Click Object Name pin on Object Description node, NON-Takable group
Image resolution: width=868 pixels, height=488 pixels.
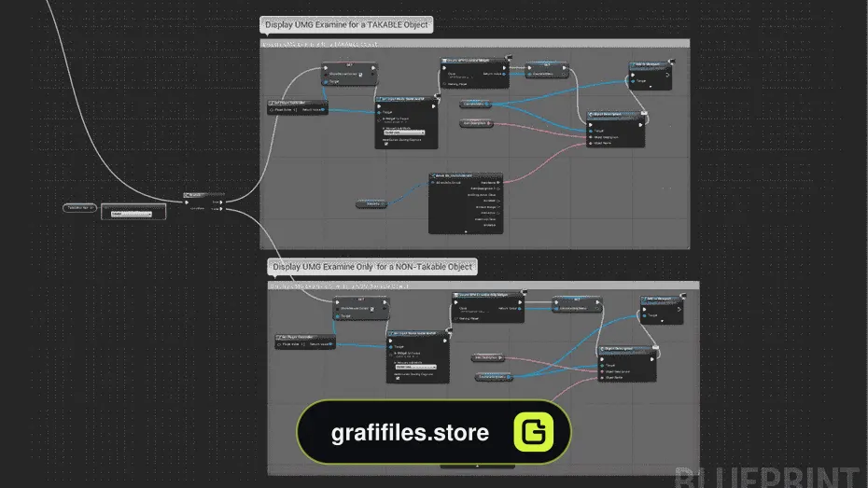click(602, 377)
